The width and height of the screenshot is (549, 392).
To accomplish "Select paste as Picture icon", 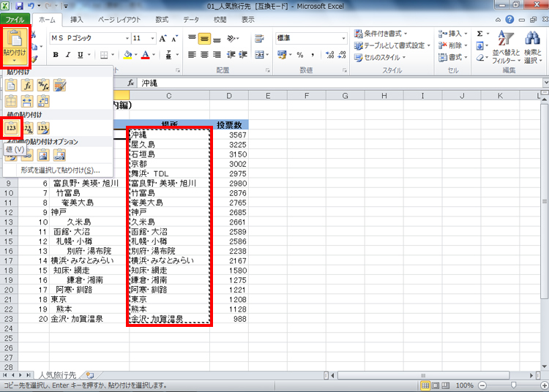I will pos(43,155).
